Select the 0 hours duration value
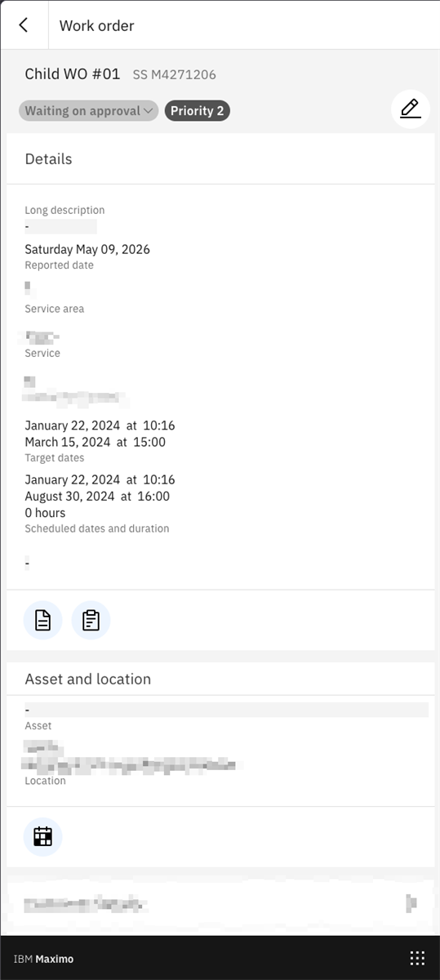The image size is (440, 980). click(x=45, y=513)
